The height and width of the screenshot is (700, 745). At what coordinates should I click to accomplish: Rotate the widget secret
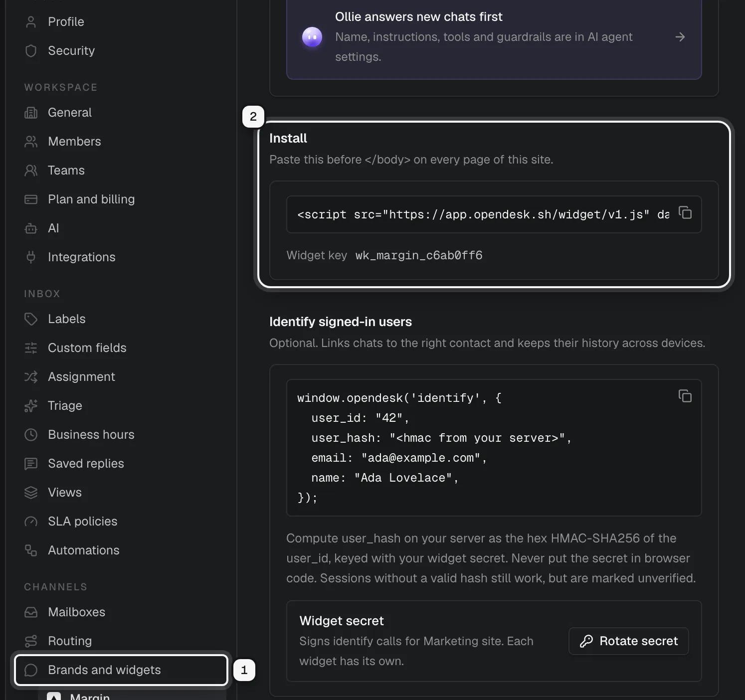pos(628,641)
